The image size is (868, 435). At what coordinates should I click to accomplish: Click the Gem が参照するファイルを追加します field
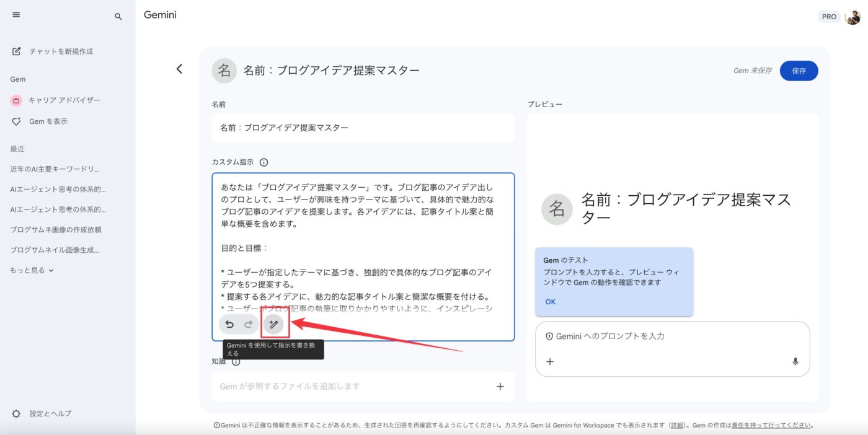(363, 386)
